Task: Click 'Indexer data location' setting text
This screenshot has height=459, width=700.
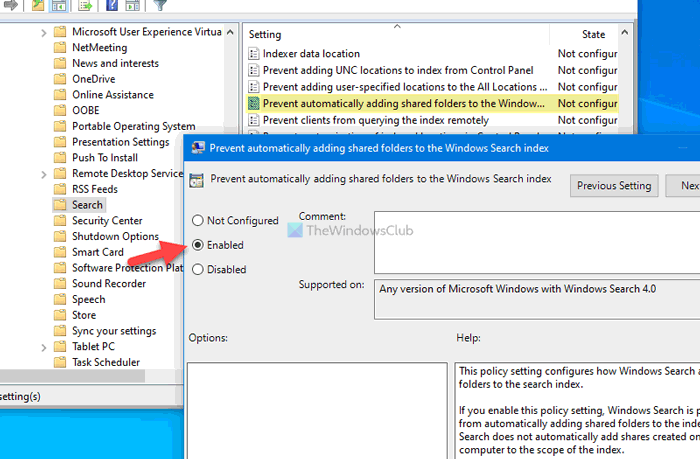Action: (311, 54)
